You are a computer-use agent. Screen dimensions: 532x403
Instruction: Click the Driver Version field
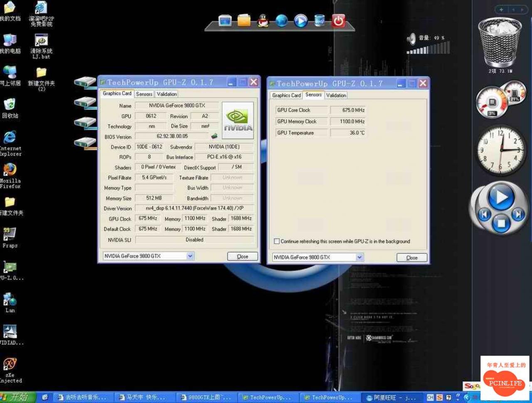(x=195, y=208)
